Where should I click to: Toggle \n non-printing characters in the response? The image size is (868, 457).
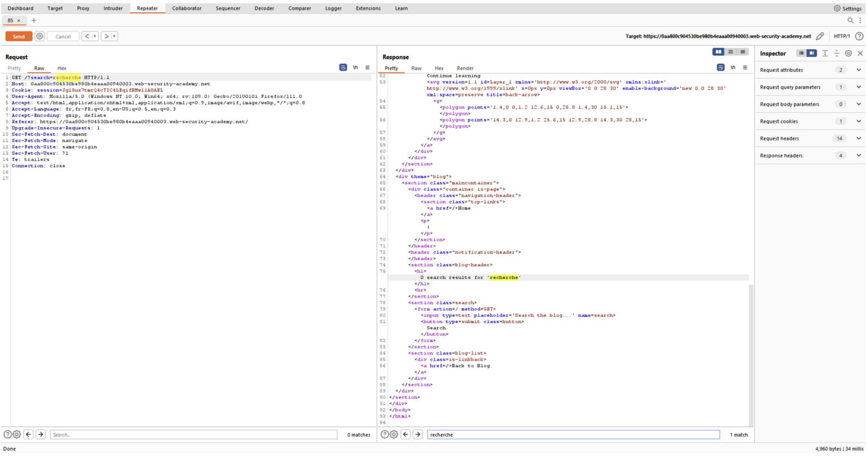click(733, 67)
